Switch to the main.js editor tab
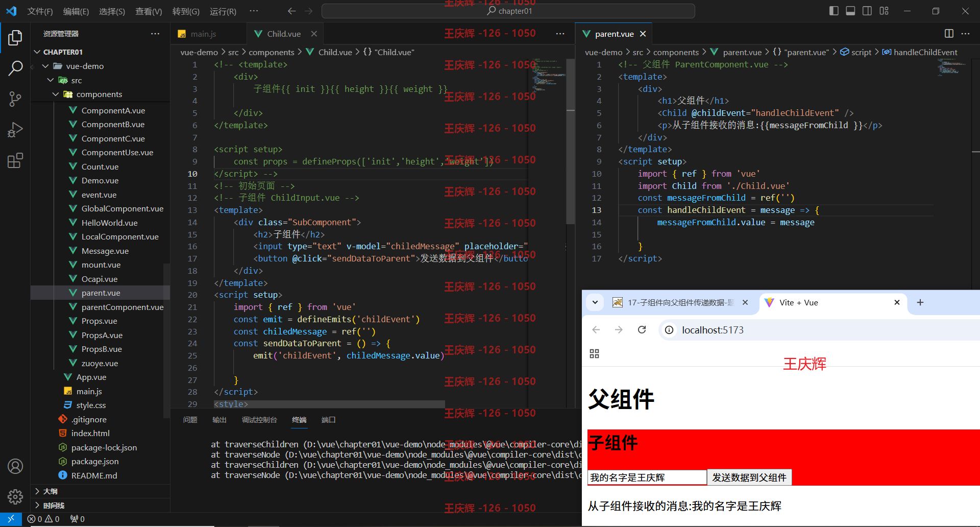The height and width of the screenshot is (527, 980). 203,34
